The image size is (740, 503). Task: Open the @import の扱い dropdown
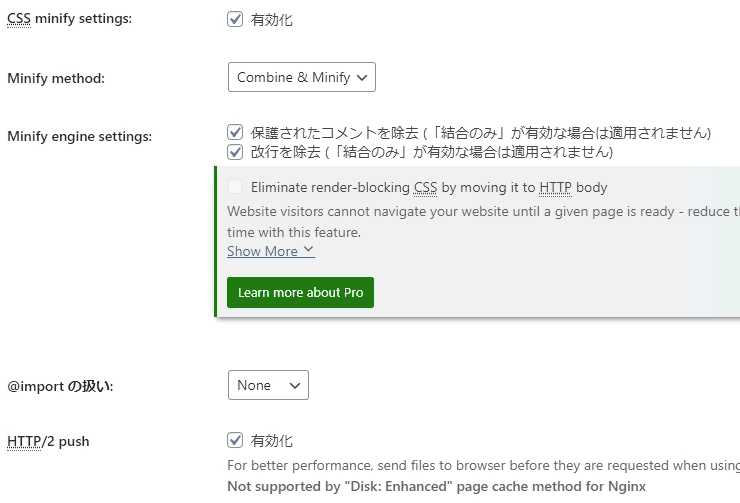[x=268, y=385]
